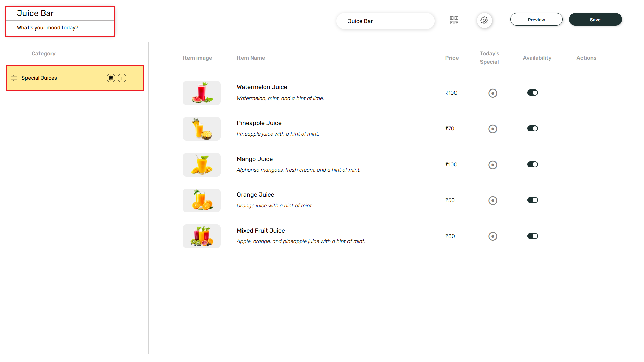
Task: Click the Preview button
Action: 536,19
